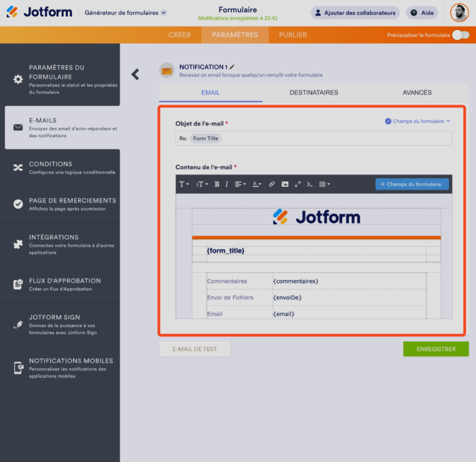Screen dimensions: 476x462
Task: Click Ajouter des collaborateurs button
Action: (x=355, y=13)
